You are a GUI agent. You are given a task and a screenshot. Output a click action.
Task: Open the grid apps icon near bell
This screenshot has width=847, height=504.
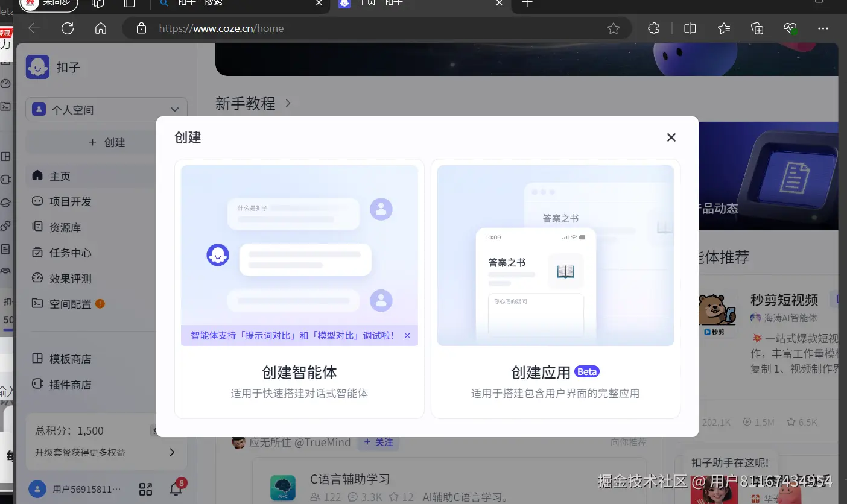tap(145, 489)
